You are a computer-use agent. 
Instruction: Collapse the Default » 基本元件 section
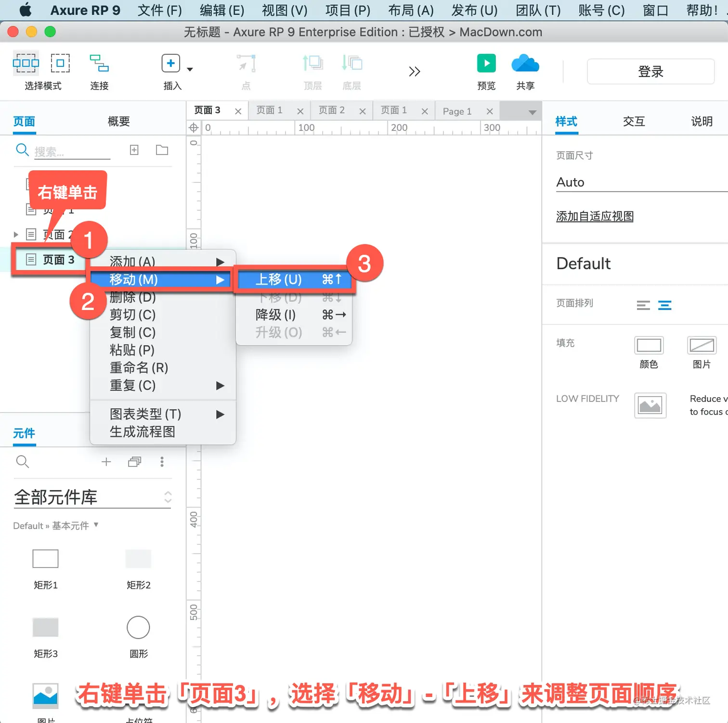[x=56, y=526]
